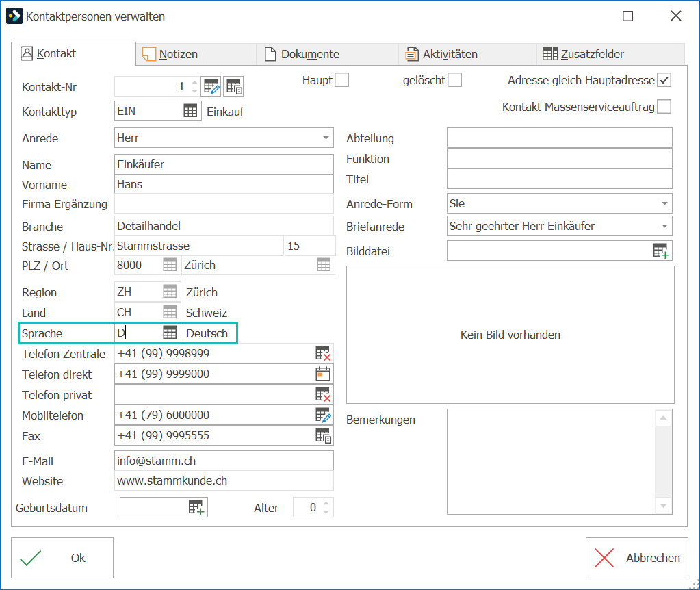
Task: Click the Alter stepper arrows
Action: tap(326, 507)
